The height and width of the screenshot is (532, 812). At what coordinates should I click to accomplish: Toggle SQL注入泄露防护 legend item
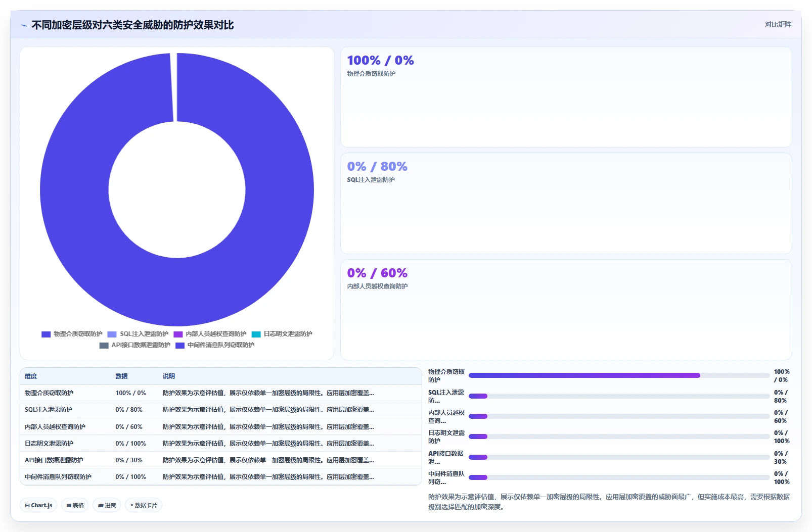pos(138,334)
